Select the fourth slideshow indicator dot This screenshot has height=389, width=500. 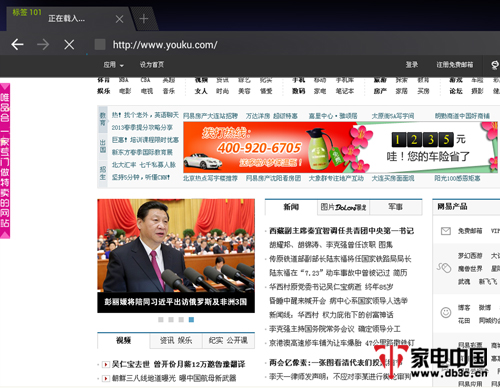point(191,320)
